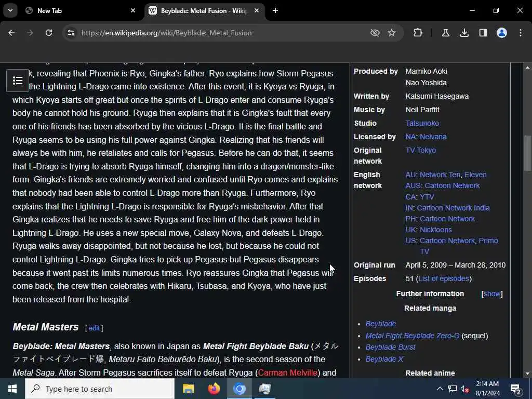Click the page scrollbar up arrow
The height and width of the screenshot is (399, 532).
528,68
